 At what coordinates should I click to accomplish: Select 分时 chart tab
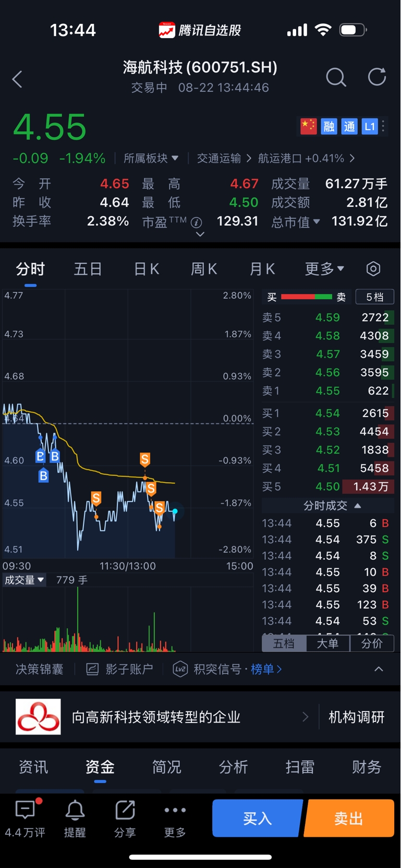(x=30, y=269)
